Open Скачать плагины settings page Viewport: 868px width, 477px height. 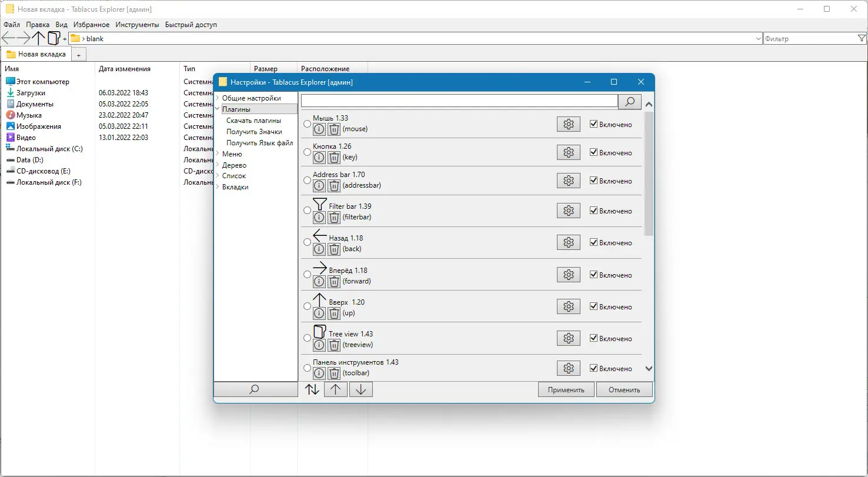pos(253,121)
